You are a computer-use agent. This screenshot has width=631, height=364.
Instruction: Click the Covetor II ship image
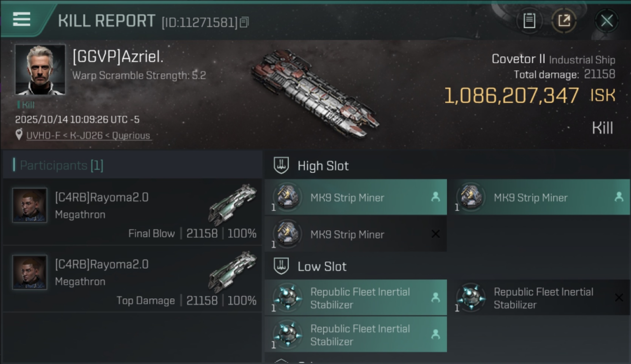click(315, 93)
